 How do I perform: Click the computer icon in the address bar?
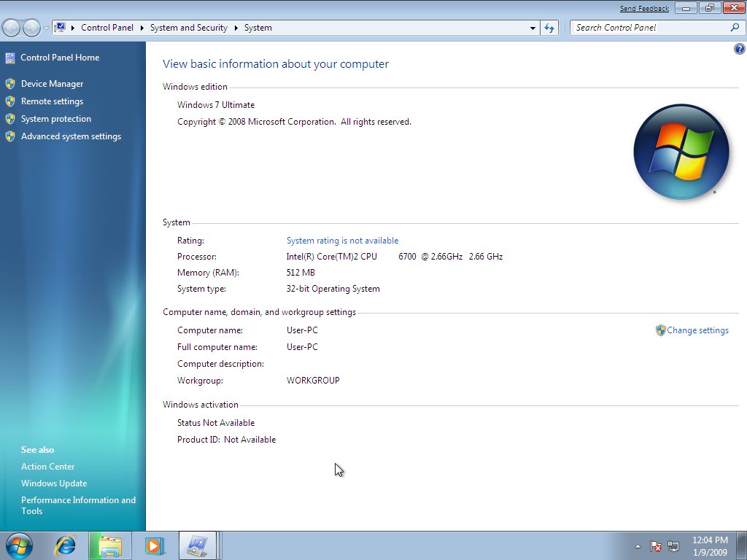tap(61, 27)
